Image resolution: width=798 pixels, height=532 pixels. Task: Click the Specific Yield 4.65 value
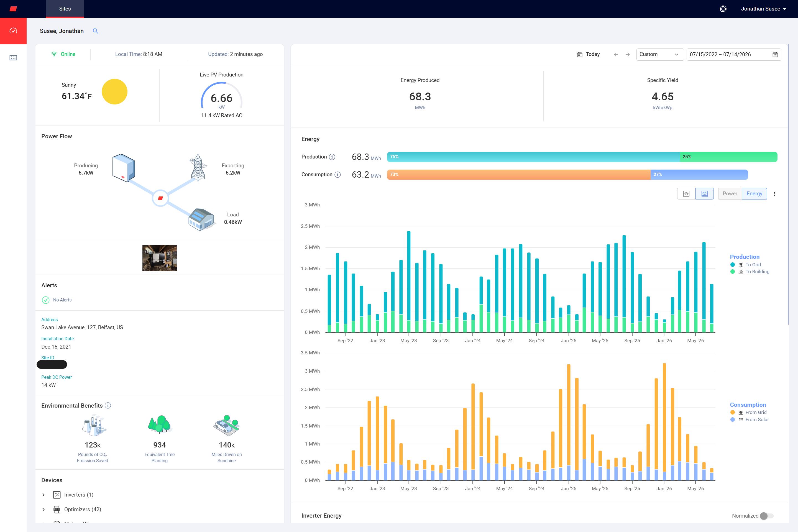pos(662,97)
